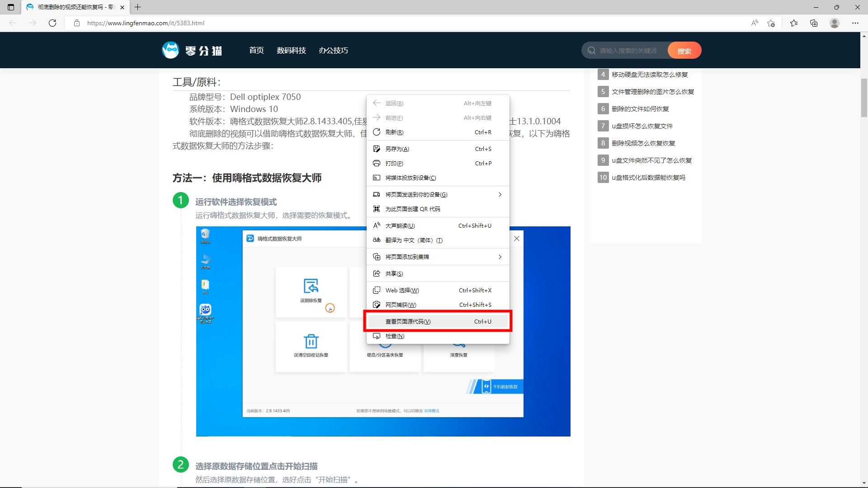Viewport: 868px width, 488px height.
Task: Open the Collections toolbar icon
Action: (x=814, y=23)
